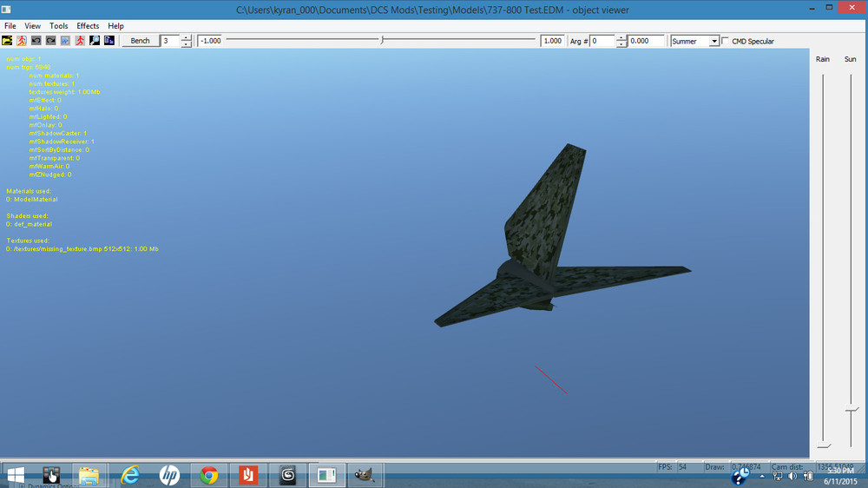Click the Rain slider handle

pyautogui.click(x=825, y=445)
